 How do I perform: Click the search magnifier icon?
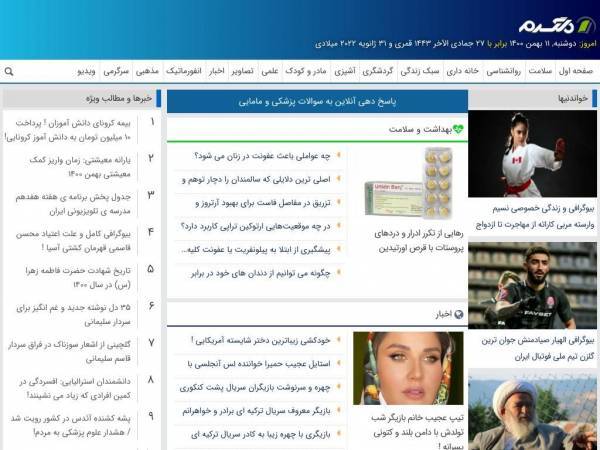(x=9, y=71)
